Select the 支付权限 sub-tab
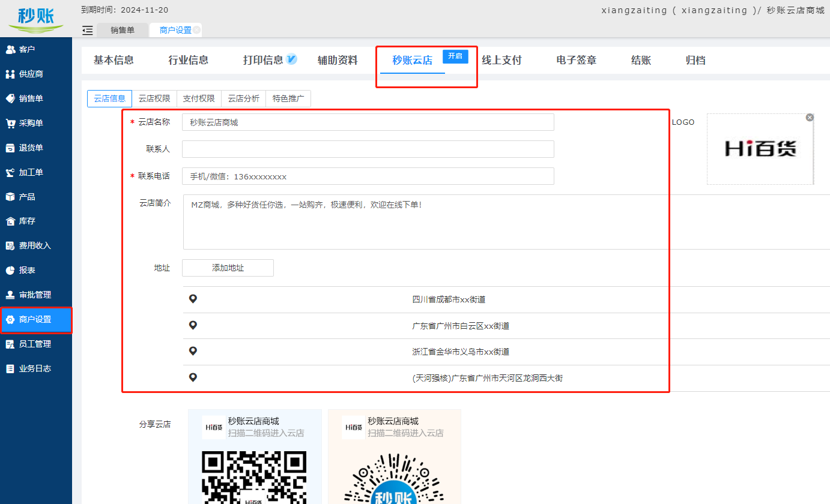 tap(199, 99)
